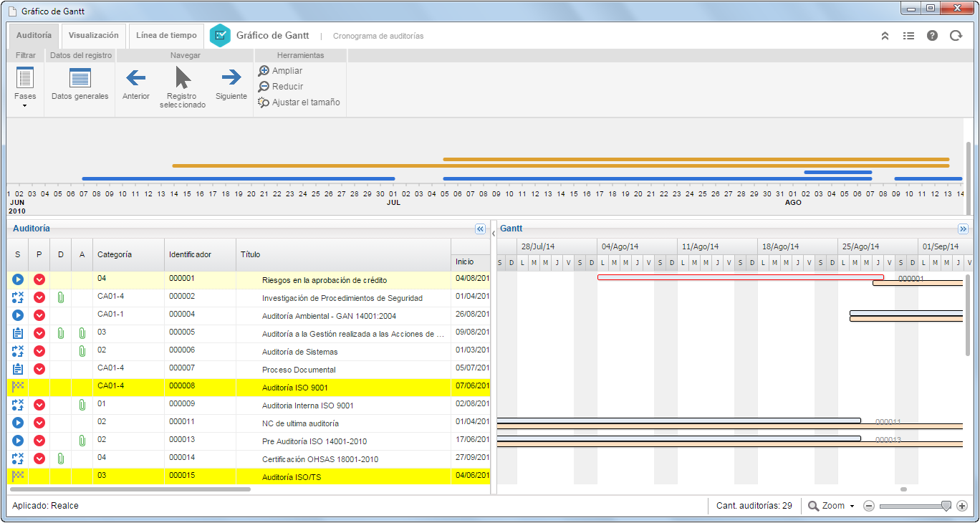Open the Fases dropdown

(25, 88)
